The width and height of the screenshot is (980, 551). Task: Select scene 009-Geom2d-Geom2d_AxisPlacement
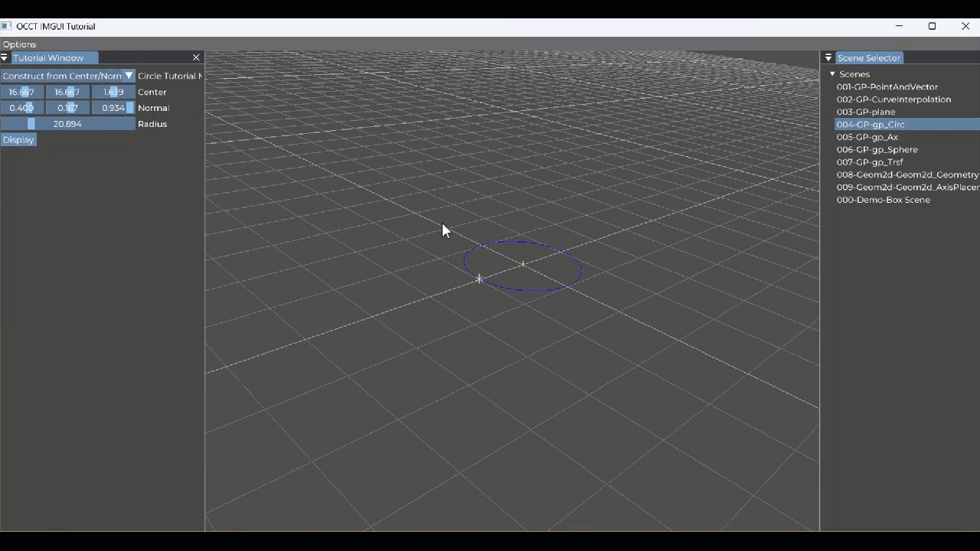pos(907,187)
